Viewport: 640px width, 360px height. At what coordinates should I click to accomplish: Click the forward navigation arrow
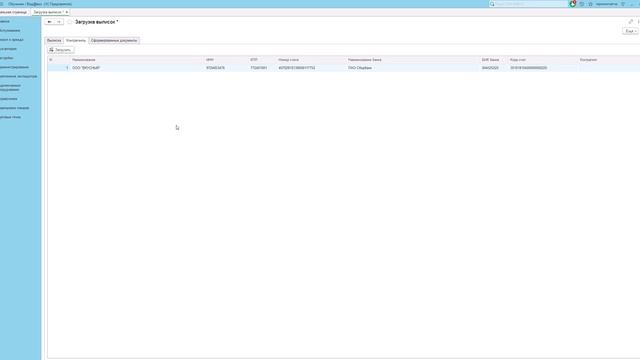tap(59, 22)
